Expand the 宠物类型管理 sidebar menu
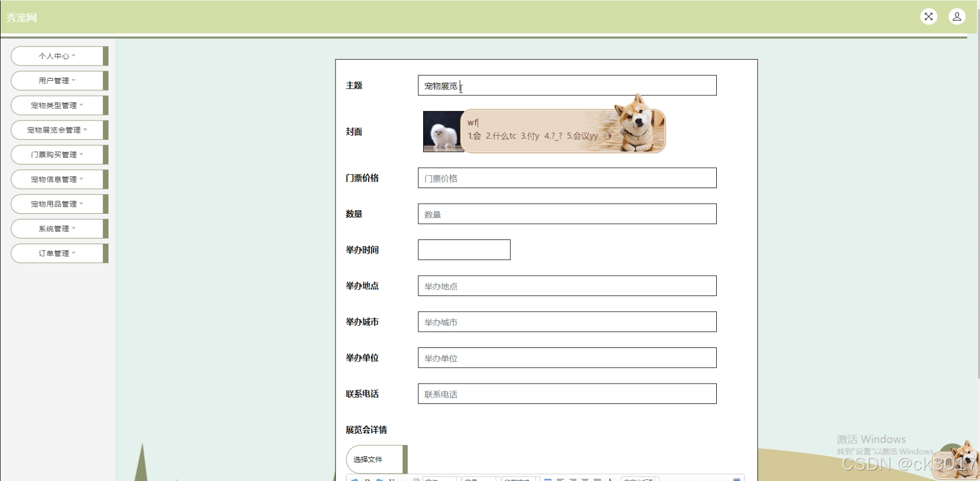980x481 pixels. tap(59, 105)
